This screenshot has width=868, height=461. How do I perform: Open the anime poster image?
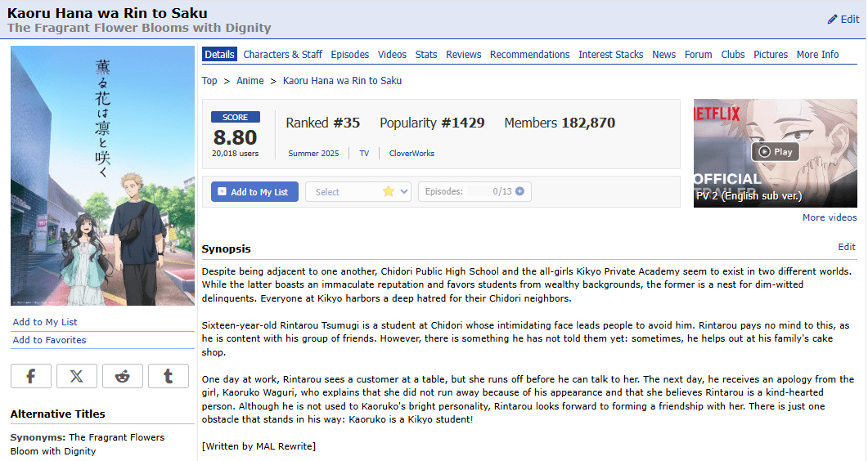102,176
